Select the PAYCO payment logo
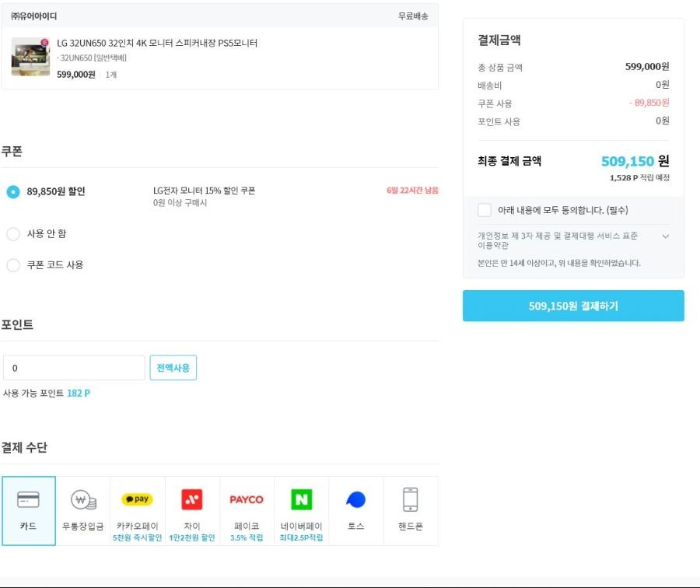 coord(247,499)
